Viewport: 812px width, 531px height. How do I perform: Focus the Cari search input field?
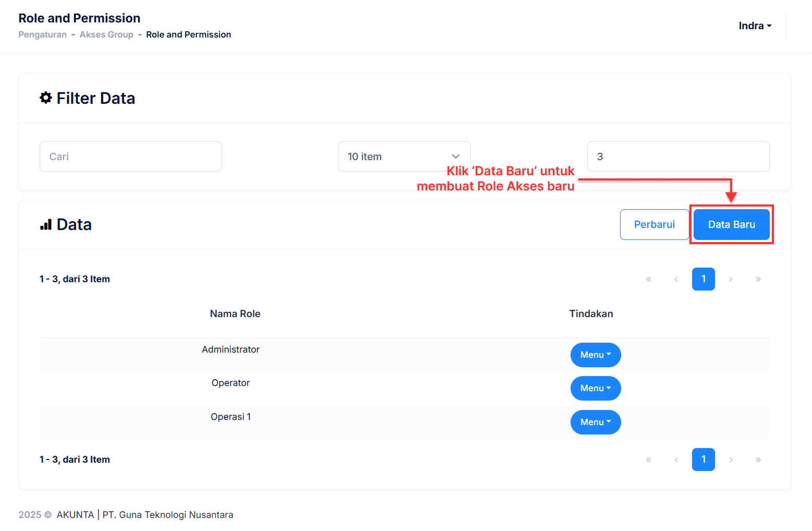click(130, 156)
